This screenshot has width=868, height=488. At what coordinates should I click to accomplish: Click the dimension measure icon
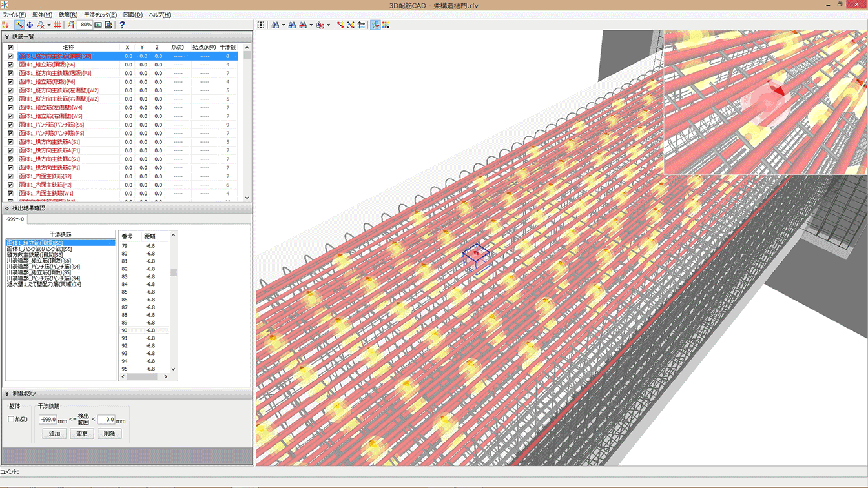tap(361, 25)
